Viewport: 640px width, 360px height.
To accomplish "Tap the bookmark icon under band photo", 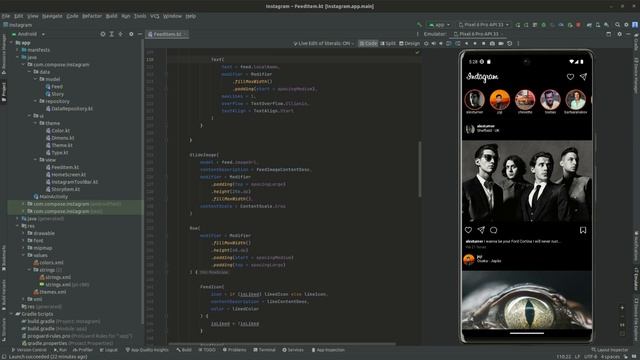I will pos(583,230).
